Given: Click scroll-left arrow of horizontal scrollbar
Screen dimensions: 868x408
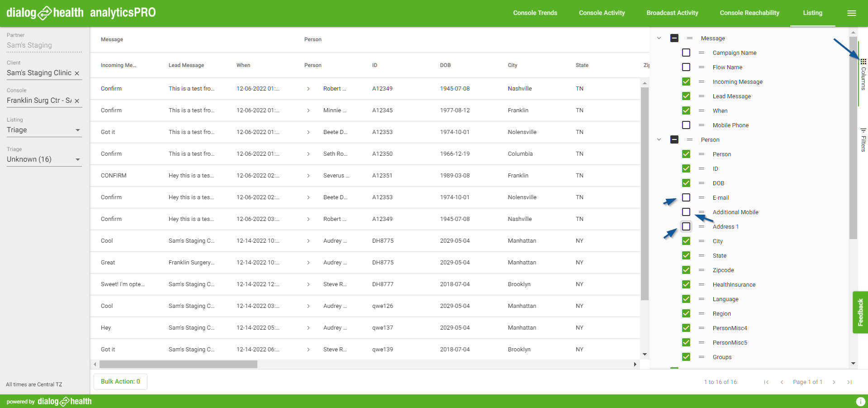Looking at the screenshot, I should click(95, 365).
